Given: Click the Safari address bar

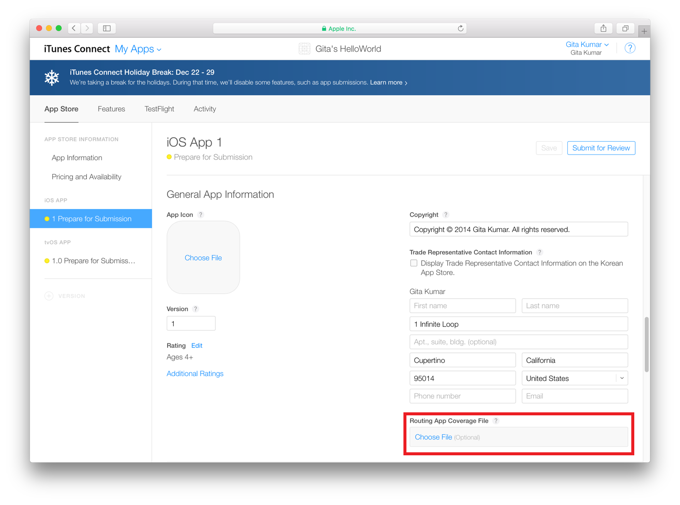Looking at the screenshot, I should coord(340,28).
